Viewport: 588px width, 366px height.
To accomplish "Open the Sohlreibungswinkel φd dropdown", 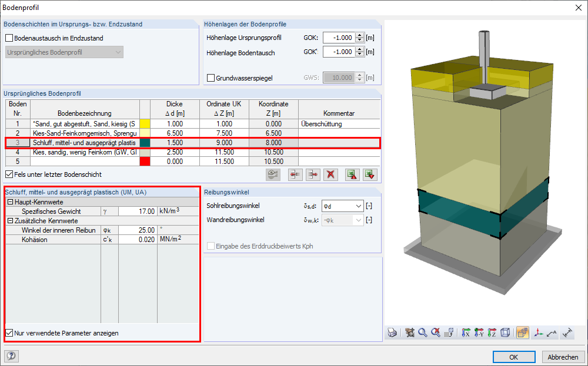I will [x=359, y=206].
